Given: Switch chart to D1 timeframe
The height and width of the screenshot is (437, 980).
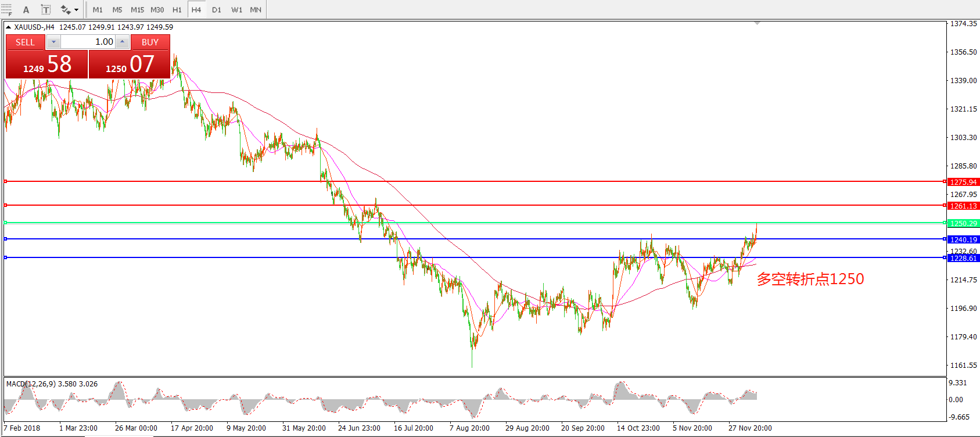Looking at the screenshot, I should tap(216, 10).
